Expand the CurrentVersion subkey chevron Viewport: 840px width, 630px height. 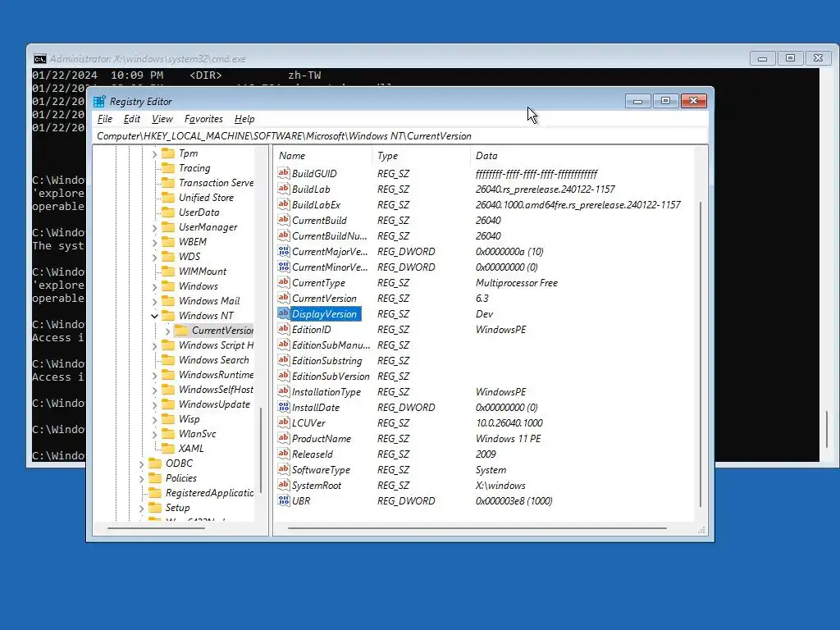(x=167, y=331)
